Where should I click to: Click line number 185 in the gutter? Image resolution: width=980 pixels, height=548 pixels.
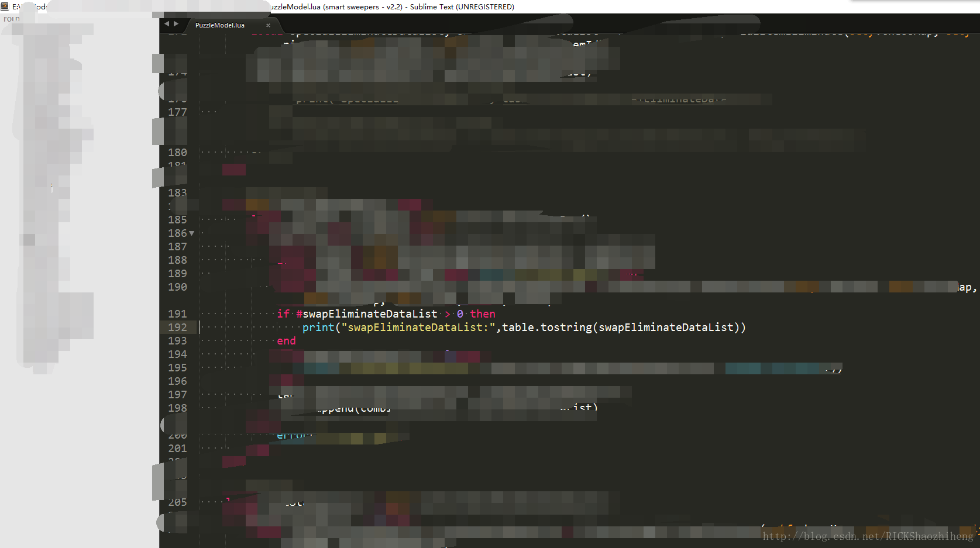(x=177, y=220)
